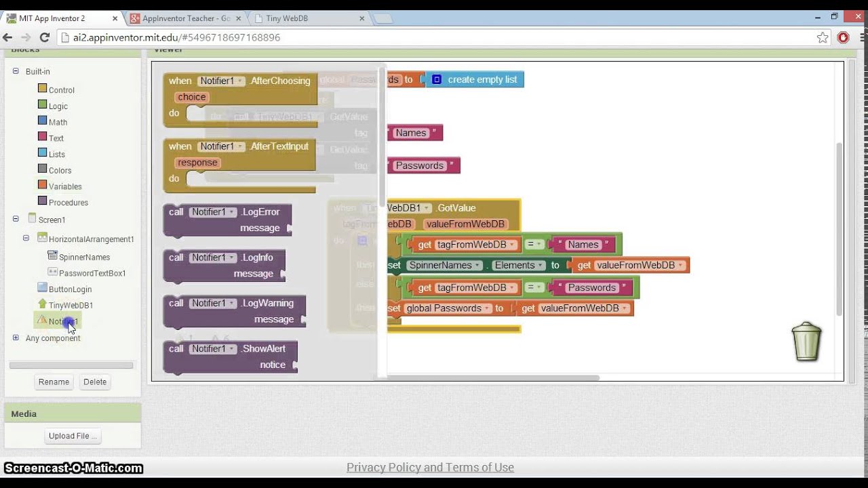Click the response parameter in AfterTextInput block
The height and width of the screenshot is (488, 868).
[x=197, y=163]
